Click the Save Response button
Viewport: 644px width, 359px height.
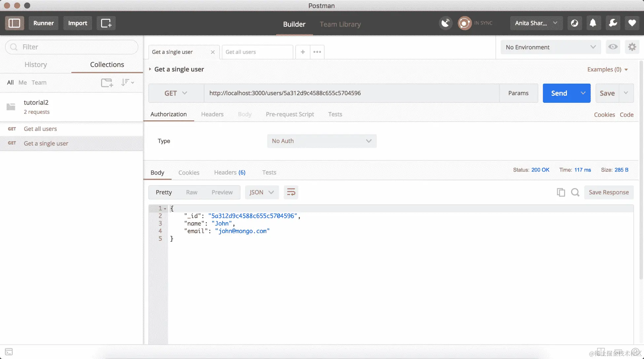[x=609, y=192]
